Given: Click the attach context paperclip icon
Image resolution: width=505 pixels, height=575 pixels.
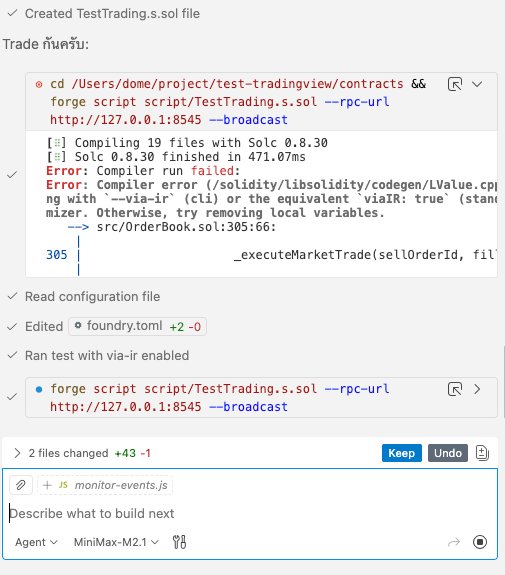Looking at the screenshot, I should (21, 485).
